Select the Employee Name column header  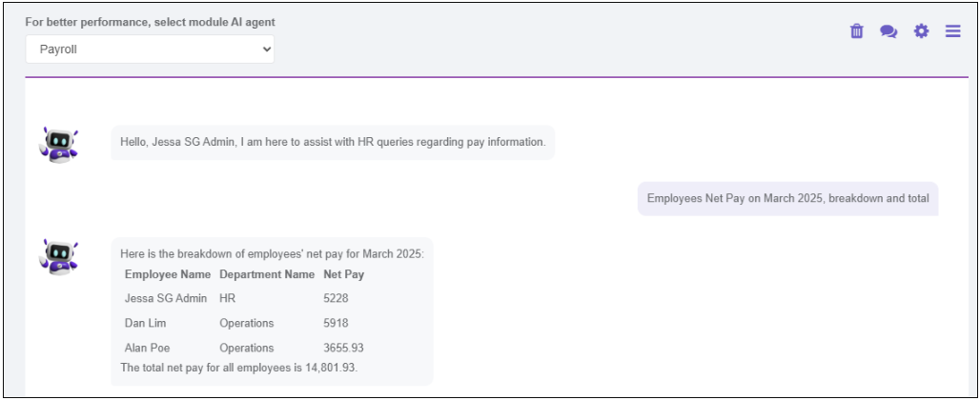point(168,274)
